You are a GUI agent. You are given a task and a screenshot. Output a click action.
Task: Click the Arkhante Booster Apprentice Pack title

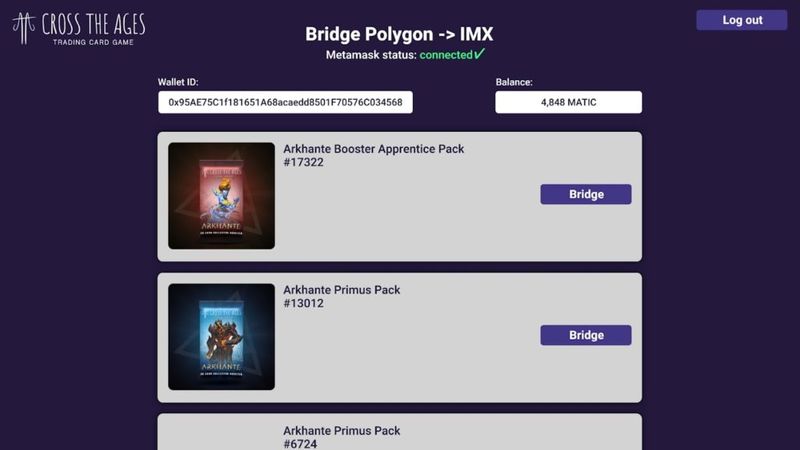(373, 149)
